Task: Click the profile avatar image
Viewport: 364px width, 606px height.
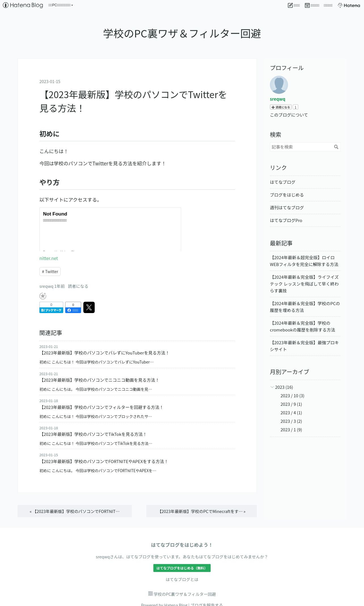Action: point(279,85)
